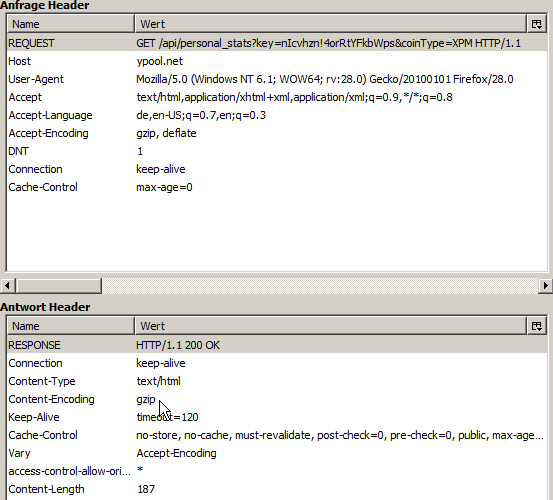The width and height of the screenshot is (553, 500).
Task: Click the gzip content encoding value
Action: (146, 400)
